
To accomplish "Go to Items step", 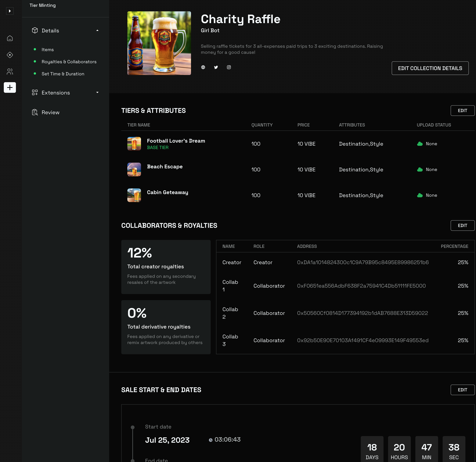I will coord(48,49).
